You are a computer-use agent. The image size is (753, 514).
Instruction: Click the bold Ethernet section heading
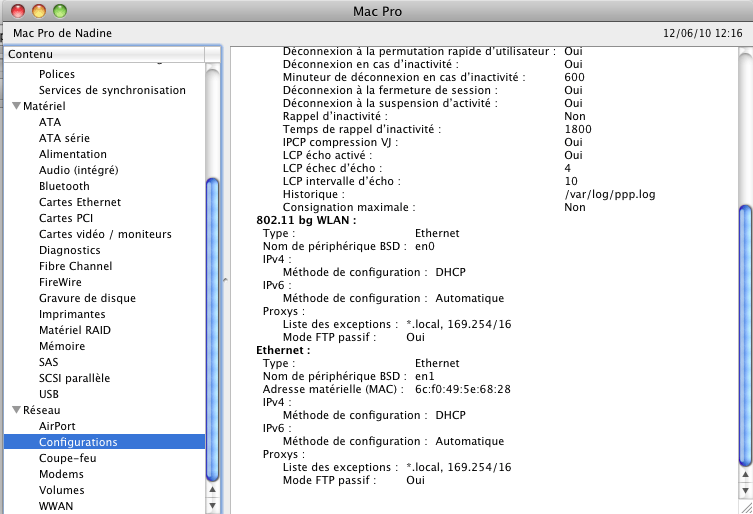click(283, 350)
